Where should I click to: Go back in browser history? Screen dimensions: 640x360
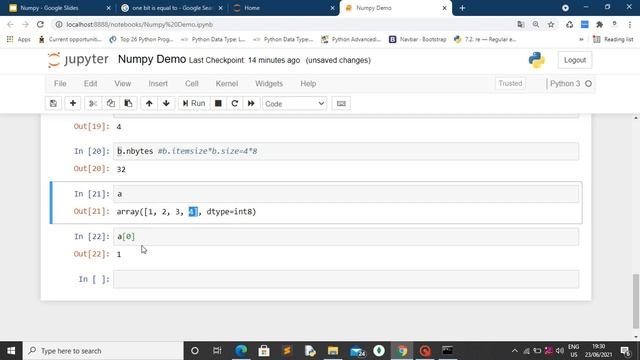(10, 24)
